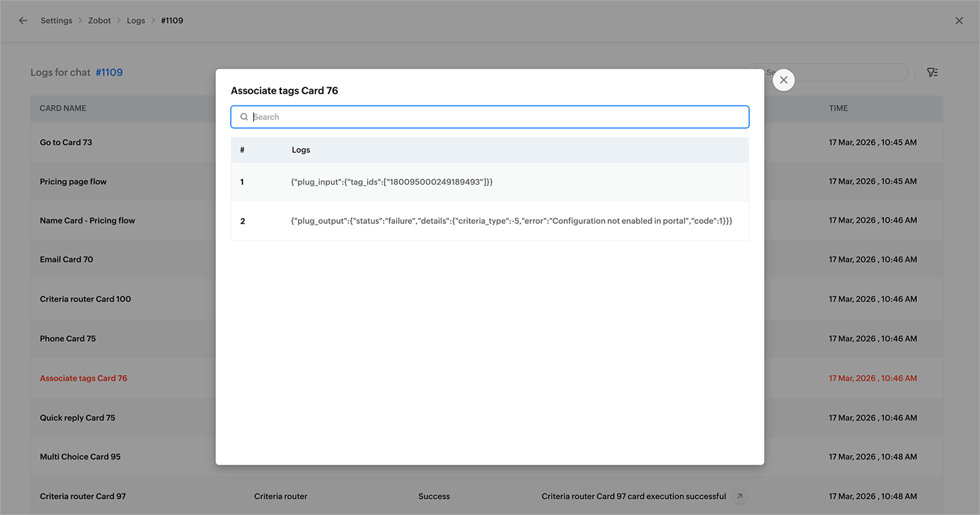Open details arrow for Criteria router Card 97
980x515 pixels.
(740, 497)
